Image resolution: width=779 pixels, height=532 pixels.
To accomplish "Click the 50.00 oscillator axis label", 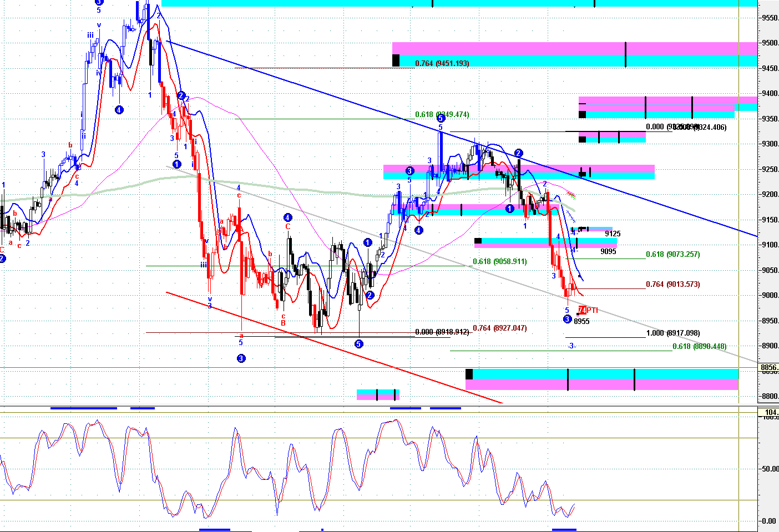I will [x=770, y=469].
